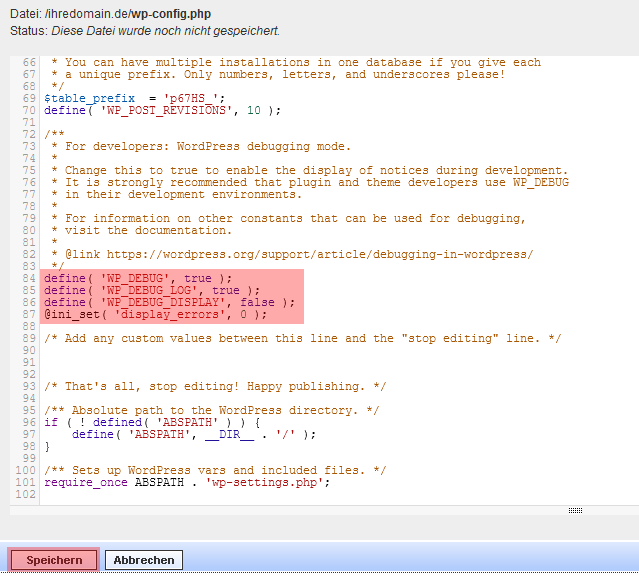Click the 'Absolute path to the WordPress directory' comment
This screenshot has width=639, height=579.
coord(212,410)
